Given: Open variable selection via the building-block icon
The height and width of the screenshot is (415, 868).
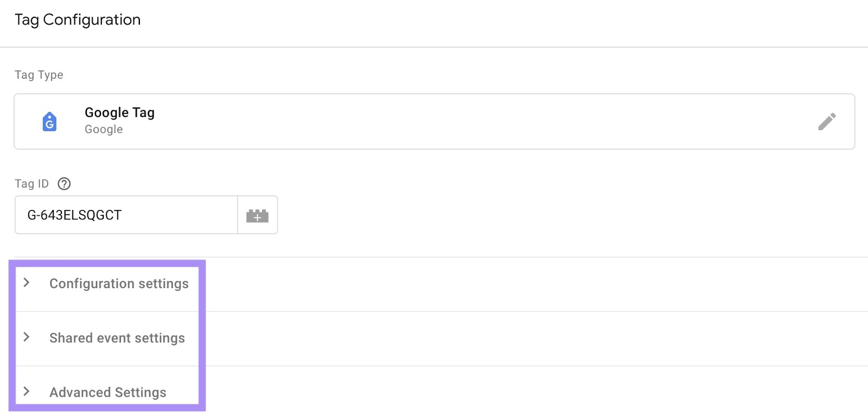Looking at the screenshot, I should [x=258, y=215].
